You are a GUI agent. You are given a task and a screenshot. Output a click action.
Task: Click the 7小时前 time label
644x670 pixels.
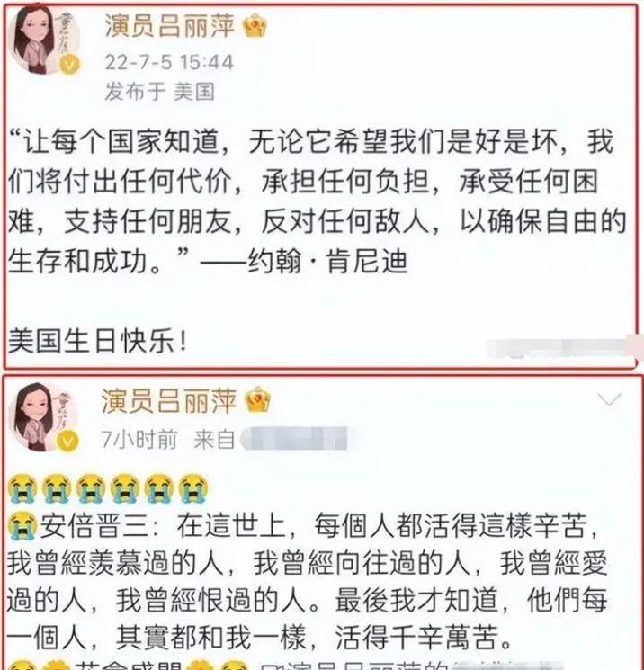coord(139,439)
